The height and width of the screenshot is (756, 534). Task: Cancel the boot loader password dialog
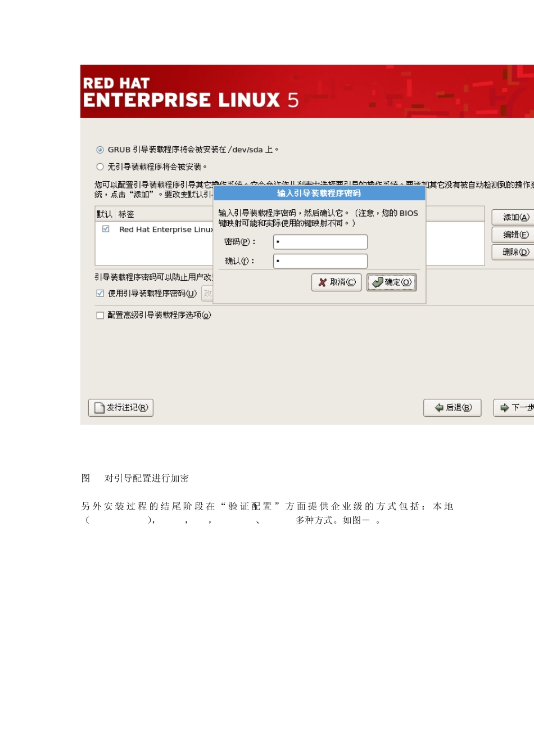click(337, 282)
